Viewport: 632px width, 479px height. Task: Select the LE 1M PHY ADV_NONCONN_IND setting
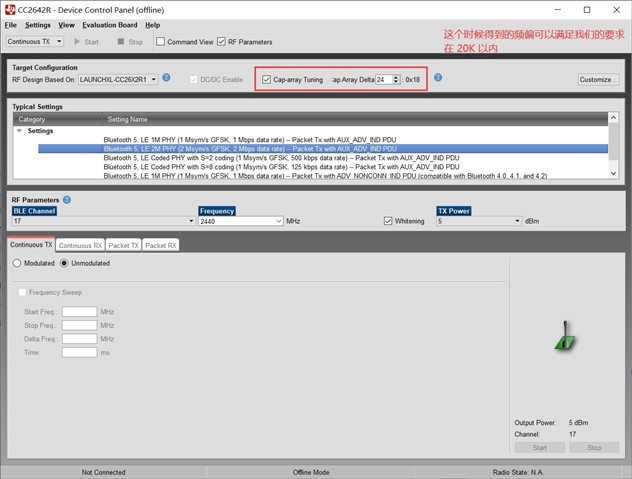tap(323, 175)
